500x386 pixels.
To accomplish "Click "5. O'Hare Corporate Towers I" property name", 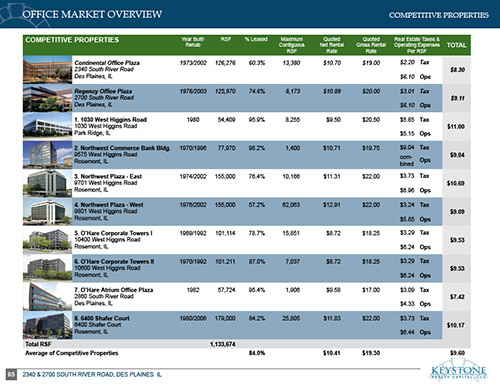I will click(113, 233).
